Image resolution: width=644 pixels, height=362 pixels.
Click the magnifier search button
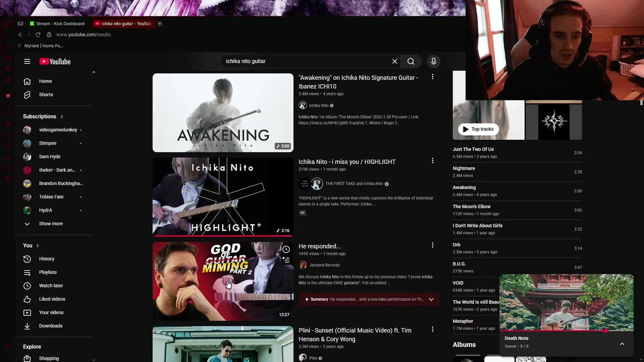[x=411, y=61]
